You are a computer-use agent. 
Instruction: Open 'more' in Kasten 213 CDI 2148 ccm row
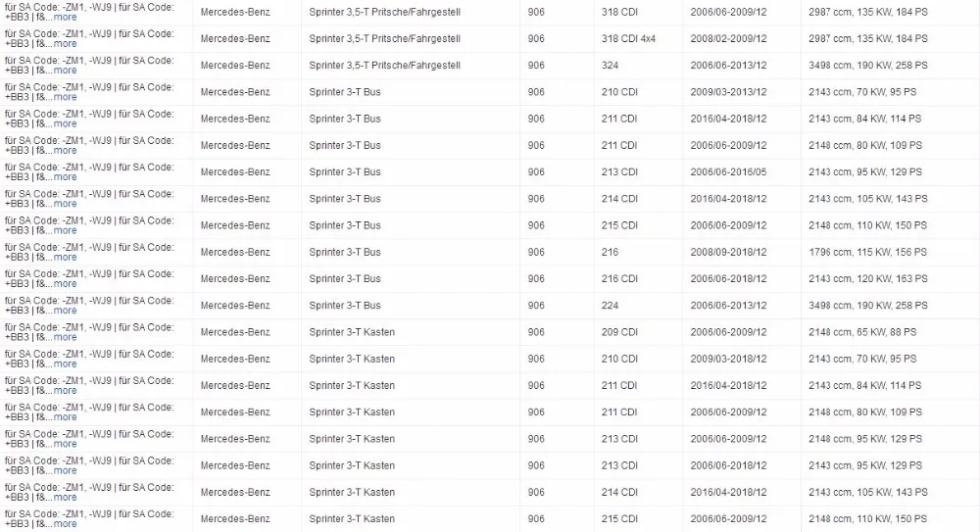coord(65,444)
